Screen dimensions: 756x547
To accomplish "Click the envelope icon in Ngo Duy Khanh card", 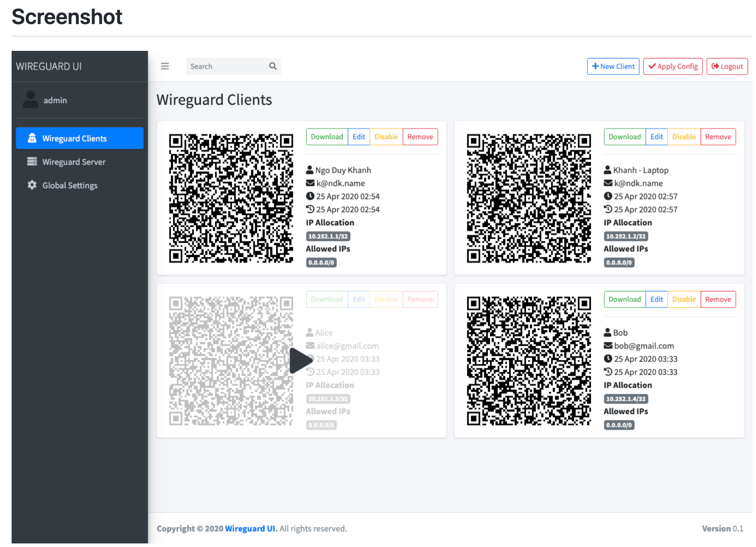I will point(310,183).
